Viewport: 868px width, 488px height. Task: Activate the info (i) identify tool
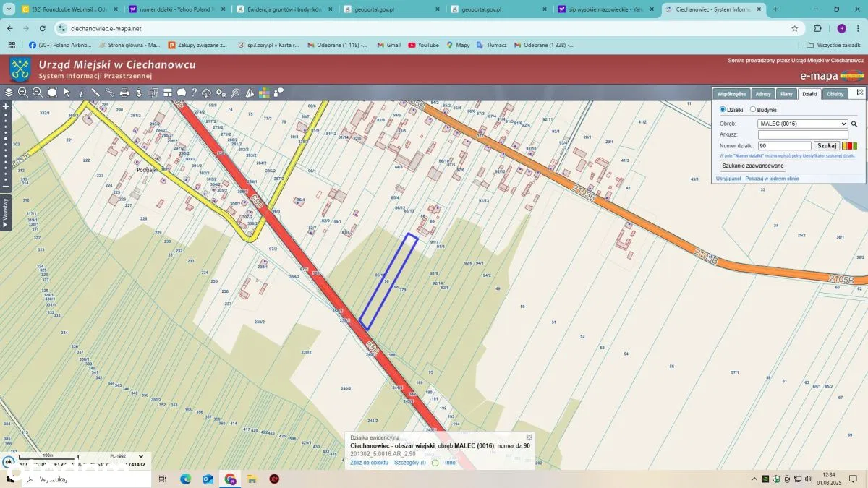81,93
